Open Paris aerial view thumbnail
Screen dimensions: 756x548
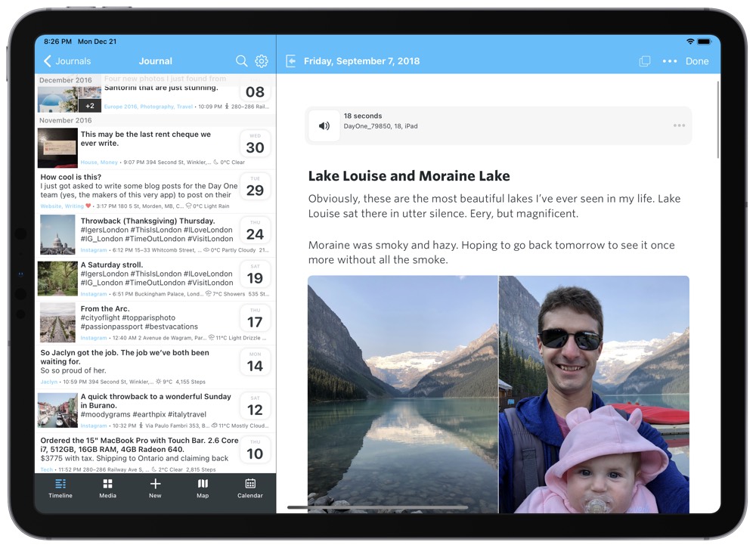click(x=57, y=323)
